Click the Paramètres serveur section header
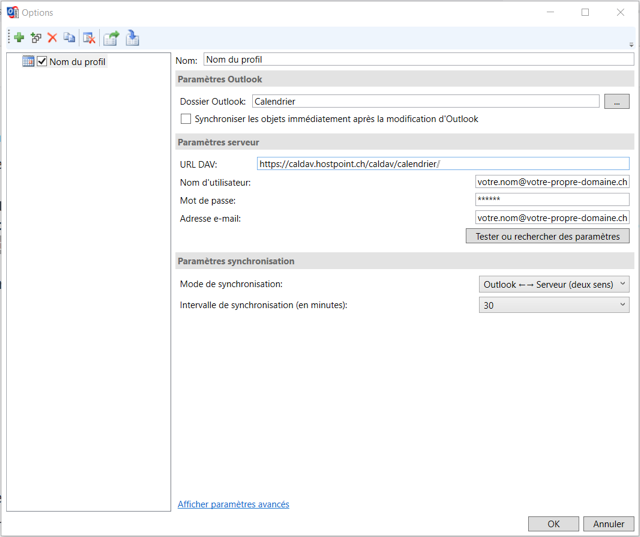 404,142
